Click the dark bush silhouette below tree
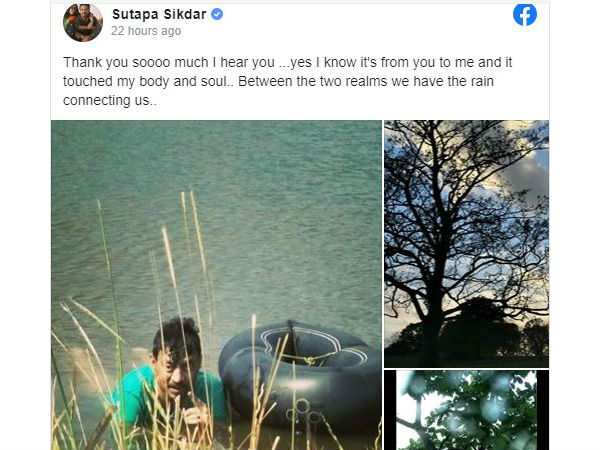 coord(473,329)
